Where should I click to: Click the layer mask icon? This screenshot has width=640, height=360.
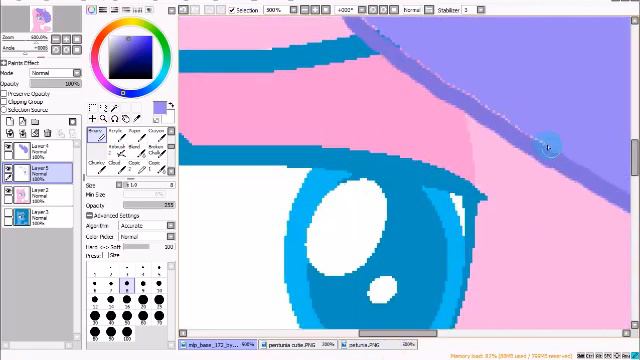coord(73,122)
